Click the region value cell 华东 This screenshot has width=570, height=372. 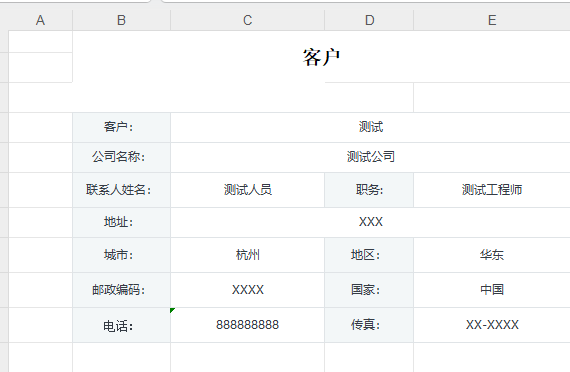pos(492,255)
